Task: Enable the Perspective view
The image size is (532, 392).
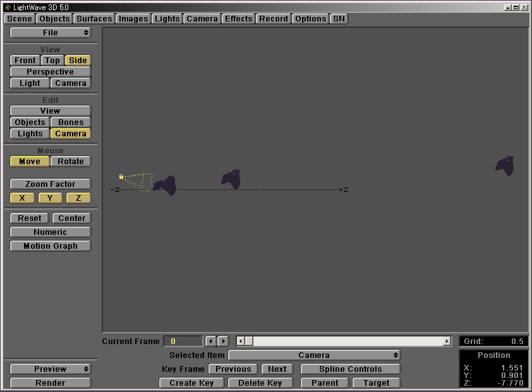Action: coord(50,71)
